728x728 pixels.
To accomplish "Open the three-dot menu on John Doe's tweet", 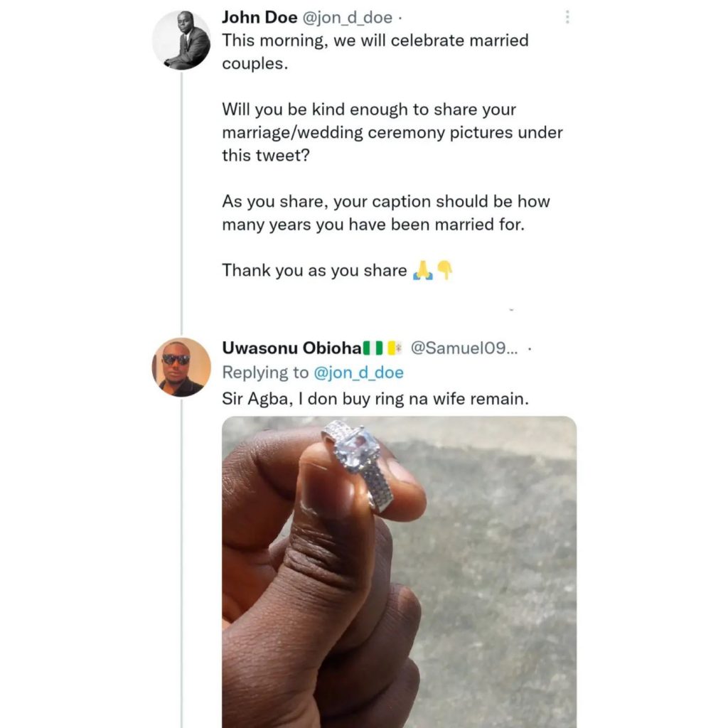I will (x=567, y=18).
